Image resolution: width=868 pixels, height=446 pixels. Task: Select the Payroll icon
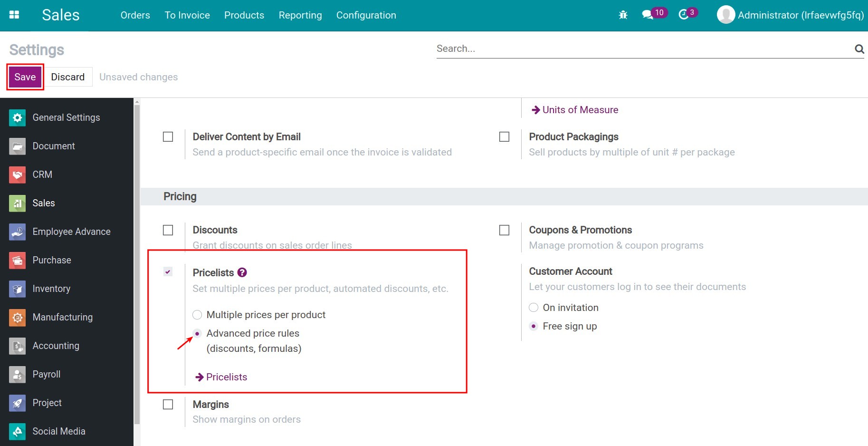click(18, 374)
